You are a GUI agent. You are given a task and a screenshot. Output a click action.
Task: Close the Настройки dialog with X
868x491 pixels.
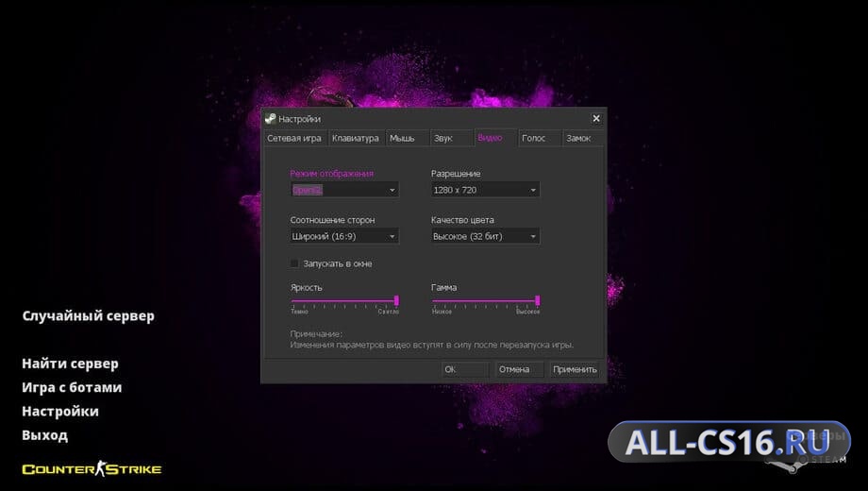click(596, 119)
